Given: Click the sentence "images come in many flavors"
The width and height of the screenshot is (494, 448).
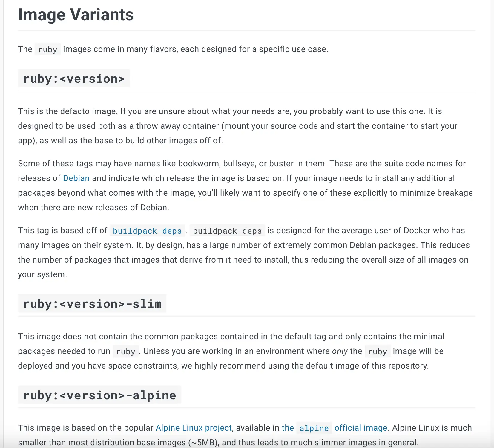Looking at the screenshot, I should click(195, 49).
